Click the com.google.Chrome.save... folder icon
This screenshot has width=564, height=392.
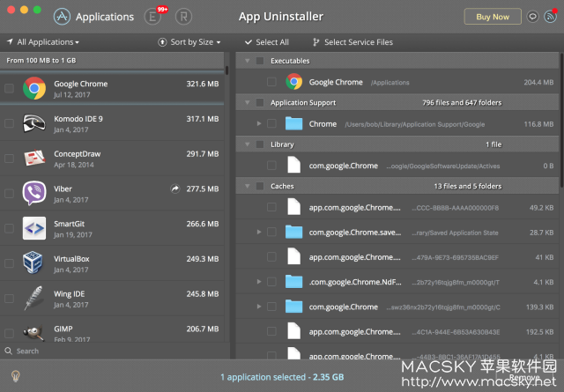293,232
